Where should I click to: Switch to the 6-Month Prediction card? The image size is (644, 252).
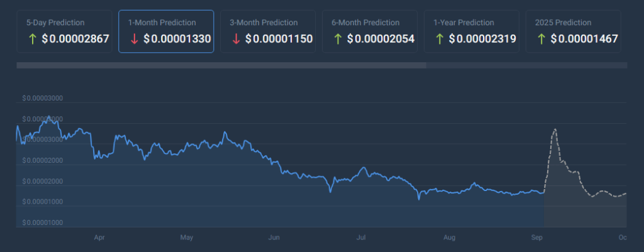point(370,31)
